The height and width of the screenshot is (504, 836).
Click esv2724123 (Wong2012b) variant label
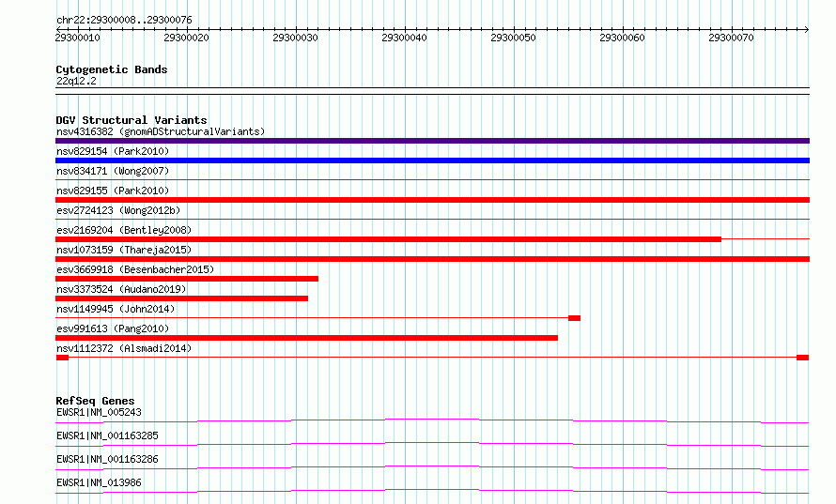click(118, 210)
